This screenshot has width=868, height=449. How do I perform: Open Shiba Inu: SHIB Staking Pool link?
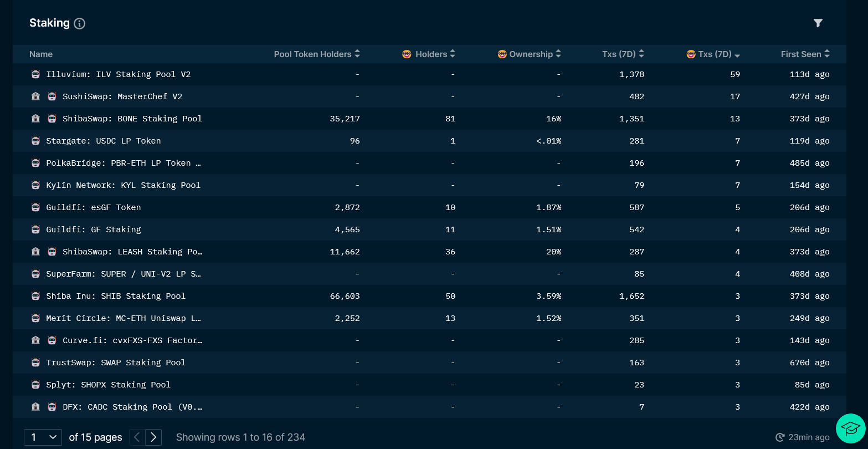(x=116, y=296)
